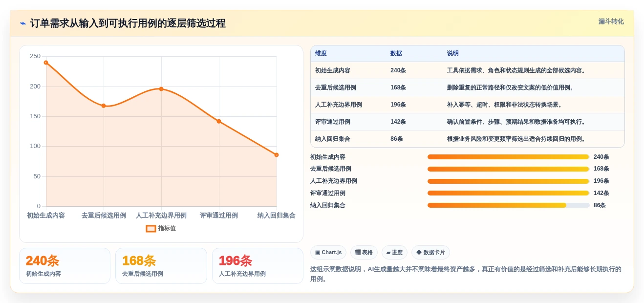Click the 指标值 legend text
Screen dimensions: 644x303
coord(167,228)
